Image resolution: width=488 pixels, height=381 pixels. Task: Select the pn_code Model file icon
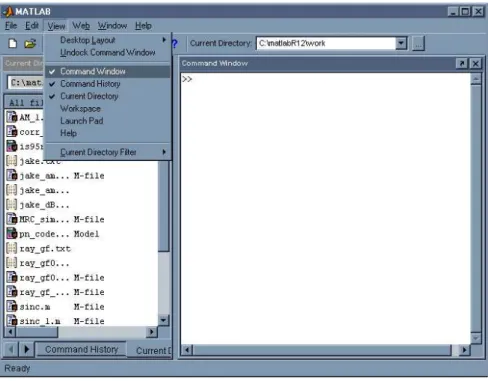12,233
